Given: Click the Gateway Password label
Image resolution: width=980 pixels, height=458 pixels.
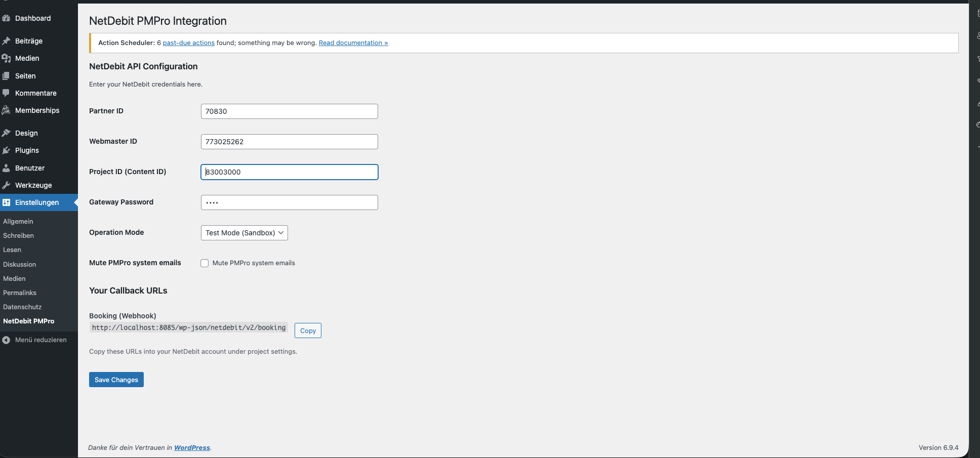Looking at the screenshot, I should tap(121, 202).
